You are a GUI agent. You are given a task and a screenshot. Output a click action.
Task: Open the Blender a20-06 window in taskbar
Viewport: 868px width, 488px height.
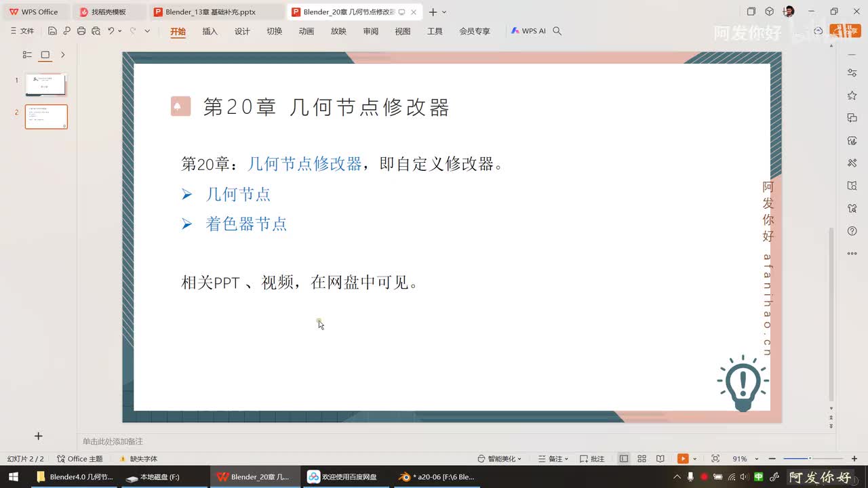tap(437, 476)
